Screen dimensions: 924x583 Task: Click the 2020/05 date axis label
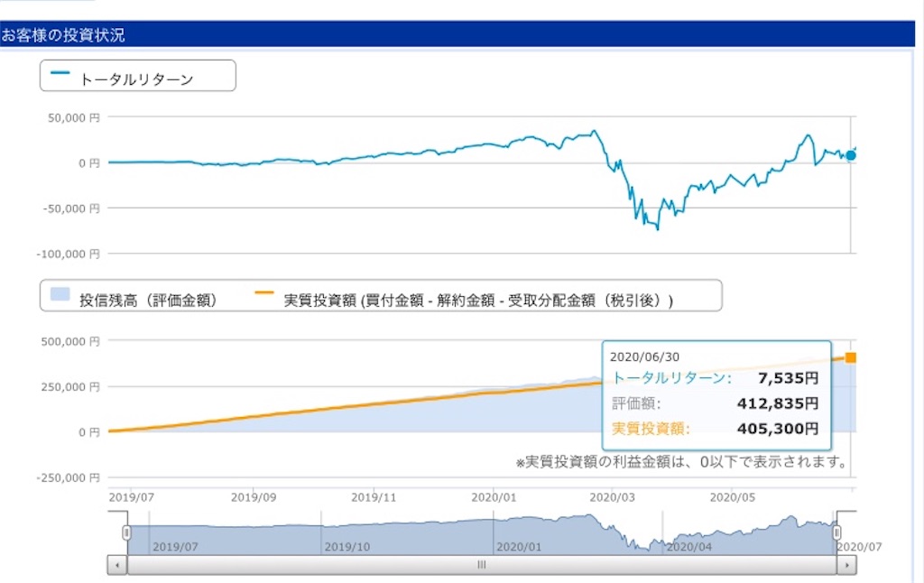733,497
